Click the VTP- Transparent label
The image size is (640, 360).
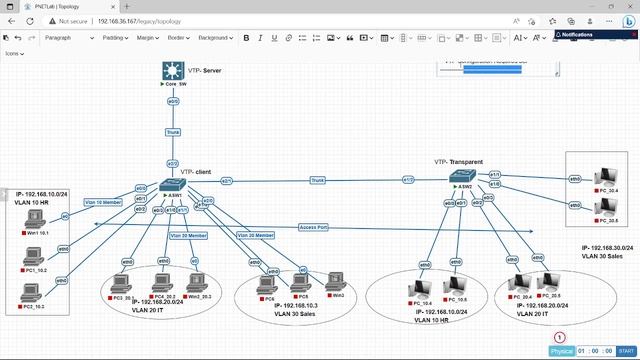[x=458, y=162]
